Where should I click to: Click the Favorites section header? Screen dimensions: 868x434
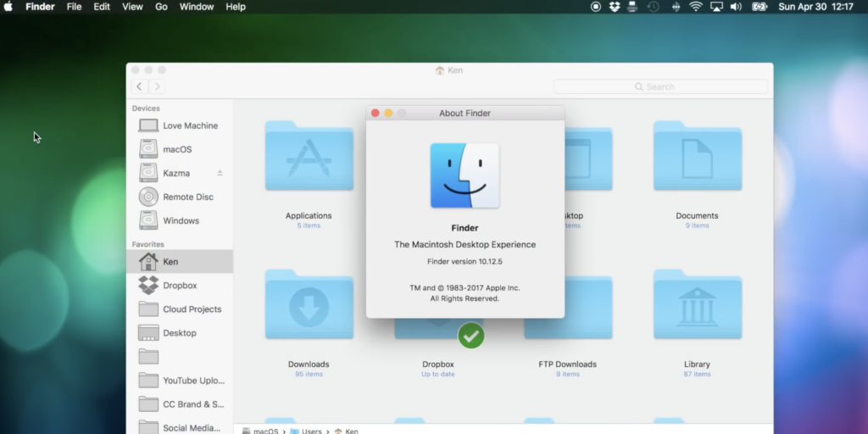tap(147, 244)
